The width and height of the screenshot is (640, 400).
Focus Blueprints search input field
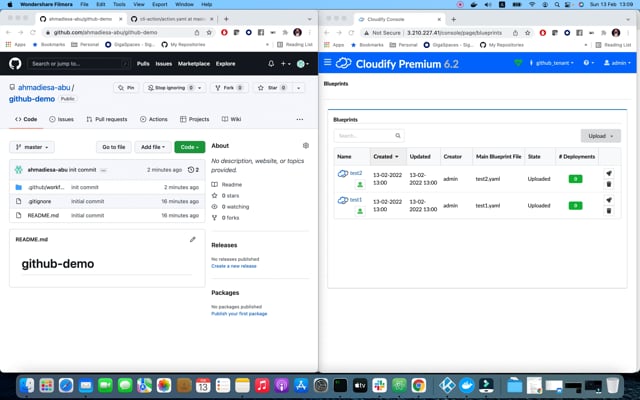[x=369, y=136]
